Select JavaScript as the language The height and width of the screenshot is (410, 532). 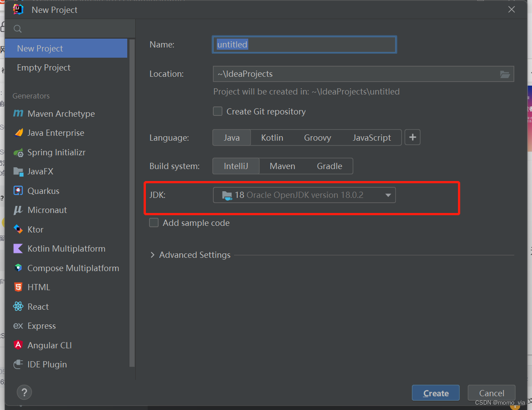click(x=372, y=138)
